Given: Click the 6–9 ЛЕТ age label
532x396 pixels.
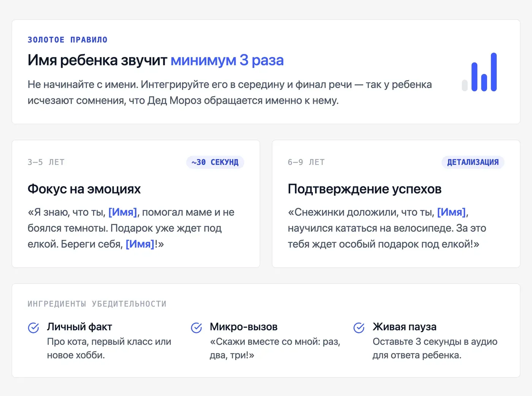Looking at the screenshot, I should pyautogui.click(x=306, y=162).
